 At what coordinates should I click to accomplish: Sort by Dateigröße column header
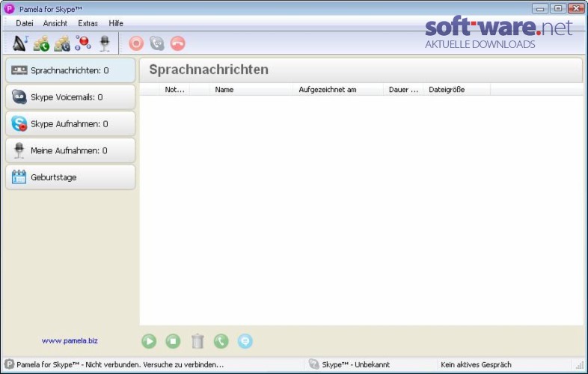(457, 90)
